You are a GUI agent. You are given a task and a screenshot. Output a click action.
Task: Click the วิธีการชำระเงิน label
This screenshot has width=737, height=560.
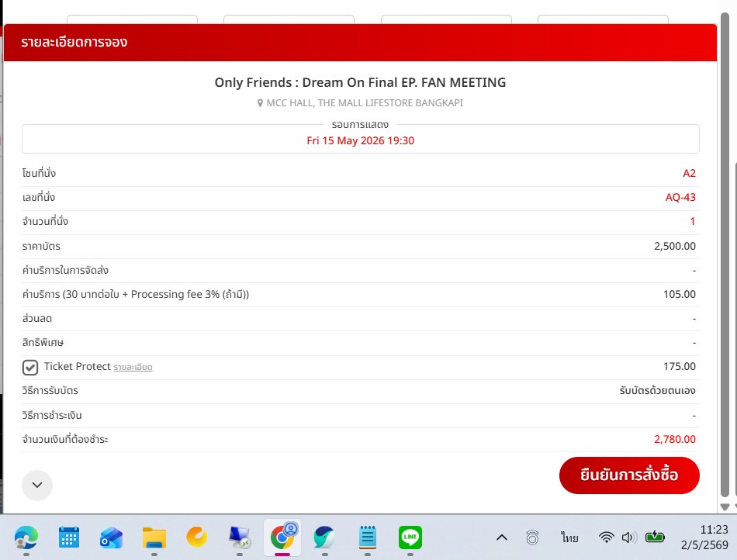pyautogui.click(x=52, y=415)
